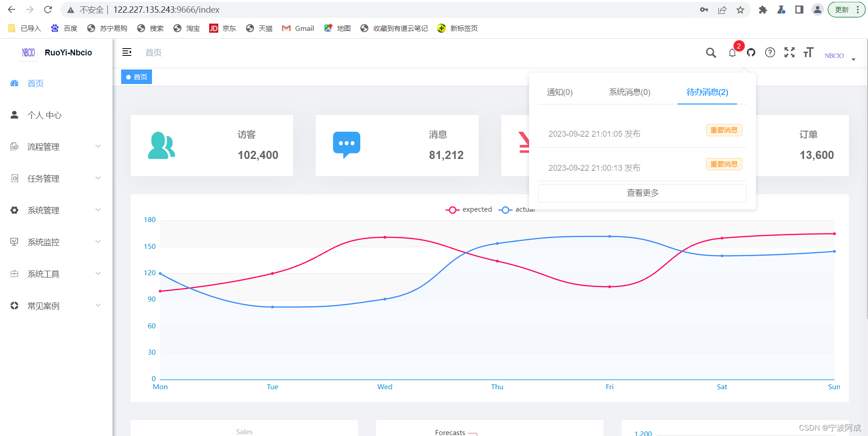Click the 首页 breadcrumb
This screenshot has height=436, width=868.
pos(153,53)
